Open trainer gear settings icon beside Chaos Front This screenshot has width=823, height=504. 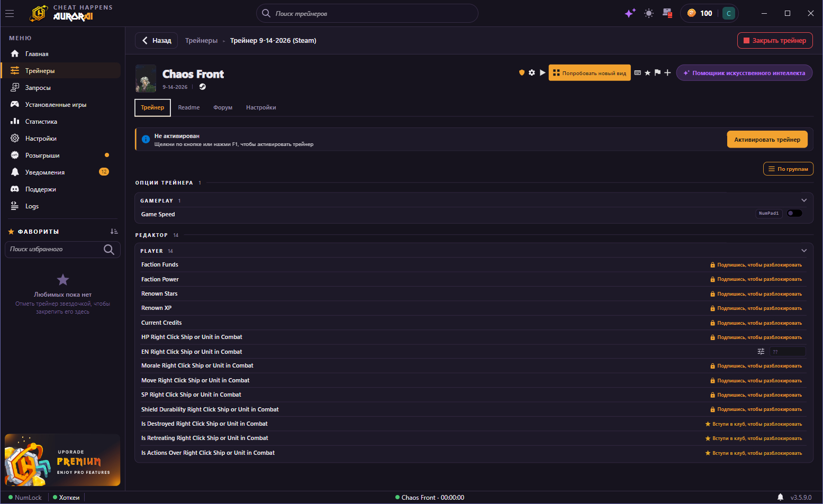pos(531,72)
